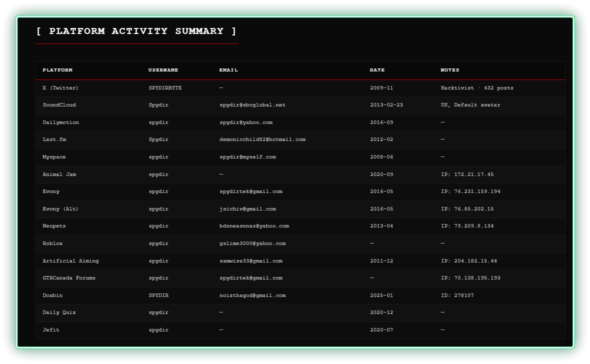Image resolution: width=590 pixels, height=364 pixels.
Task: Click the DATE column header
Action: tap(377, 70)
